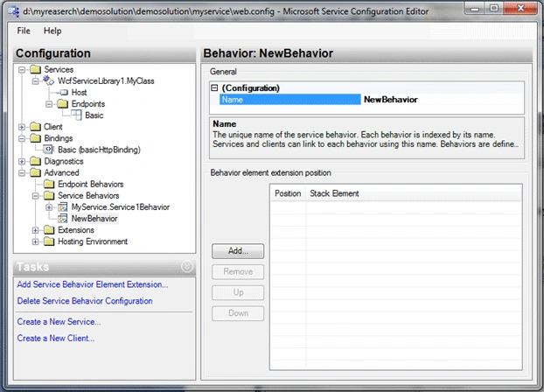Open the Help menu
The width and height of the screenshot is (544, 392).
[52, 31]
